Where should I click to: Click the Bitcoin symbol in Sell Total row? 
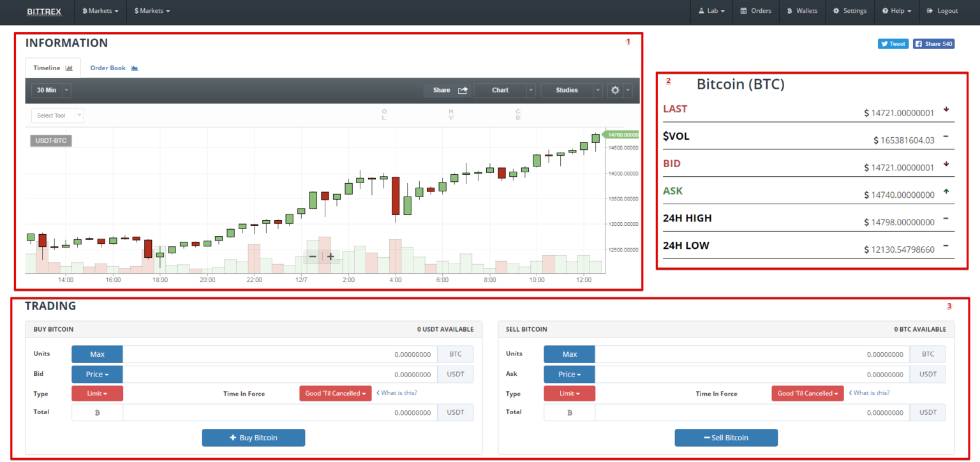[x=569, y=413]
